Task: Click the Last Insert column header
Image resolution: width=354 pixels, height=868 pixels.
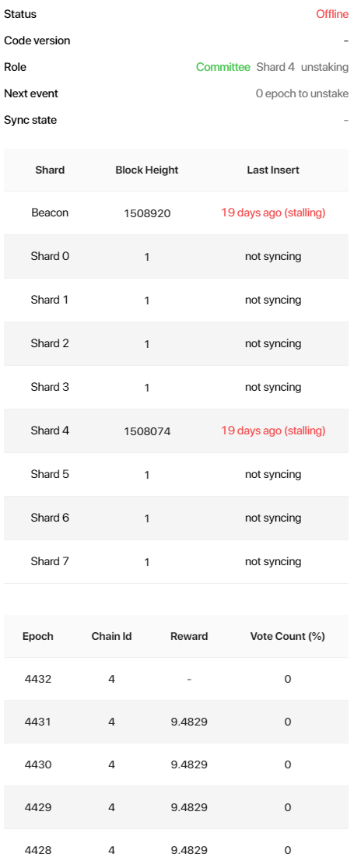Action: pyautogui.click(x=273, y=170)
